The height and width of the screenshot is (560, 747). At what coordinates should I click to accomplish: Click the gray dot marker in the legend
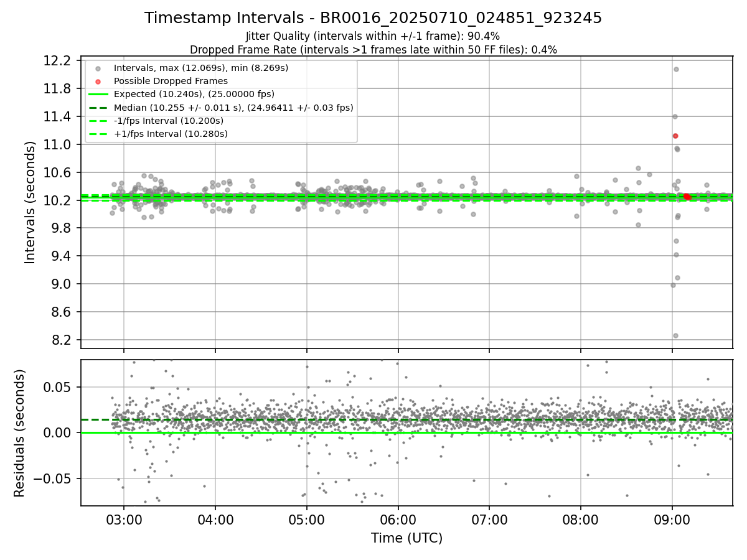[98, 68]
